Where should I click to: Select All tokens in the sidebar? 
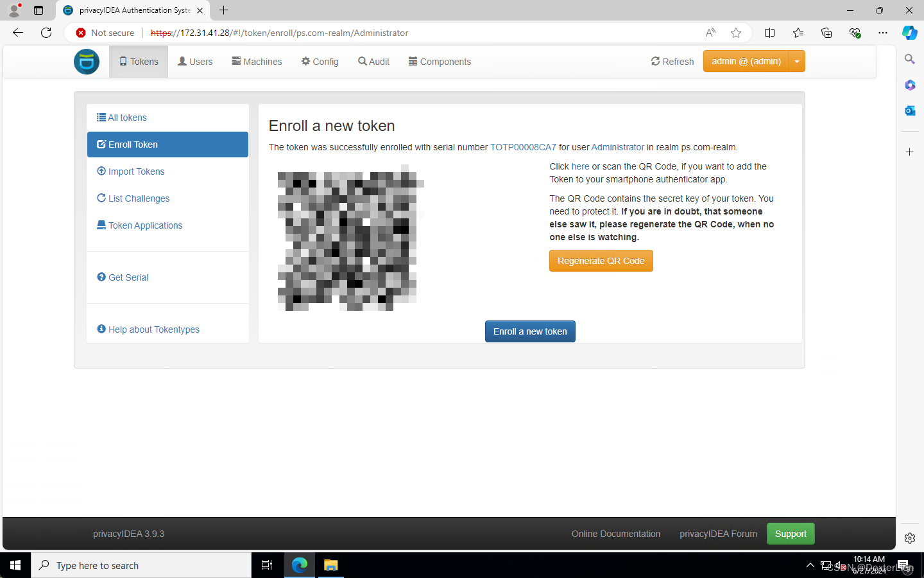pos(167,118)
